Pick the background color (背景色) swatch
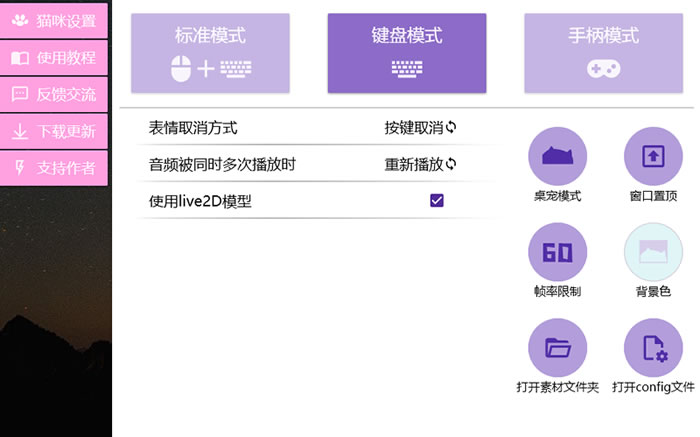700x437 pixels. click(653, 252)
